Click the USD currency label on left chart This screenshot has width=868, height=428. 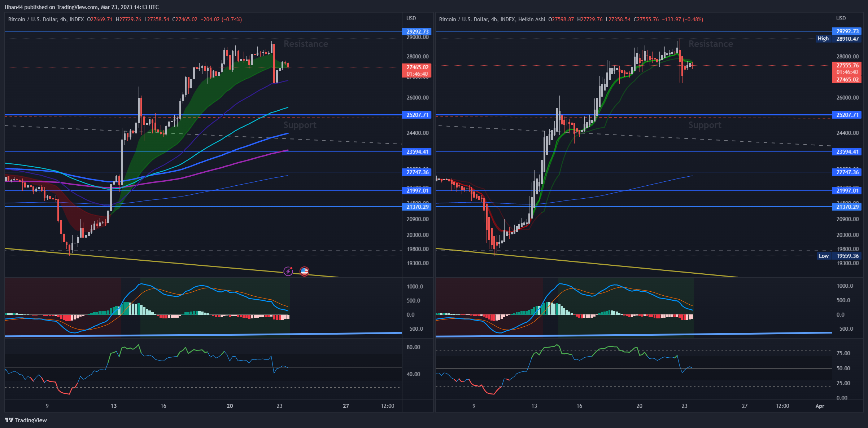(x=411, y=18)
